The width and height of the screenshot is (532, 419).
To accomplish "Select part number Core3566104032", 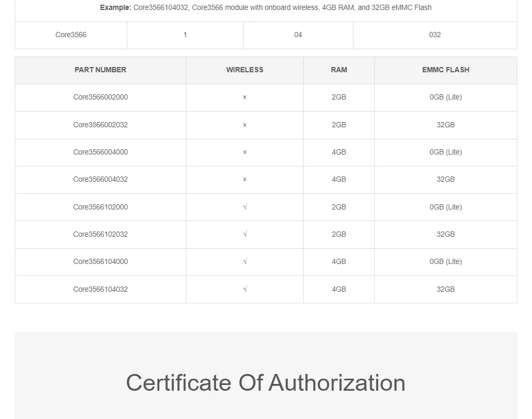I will 101,289.
